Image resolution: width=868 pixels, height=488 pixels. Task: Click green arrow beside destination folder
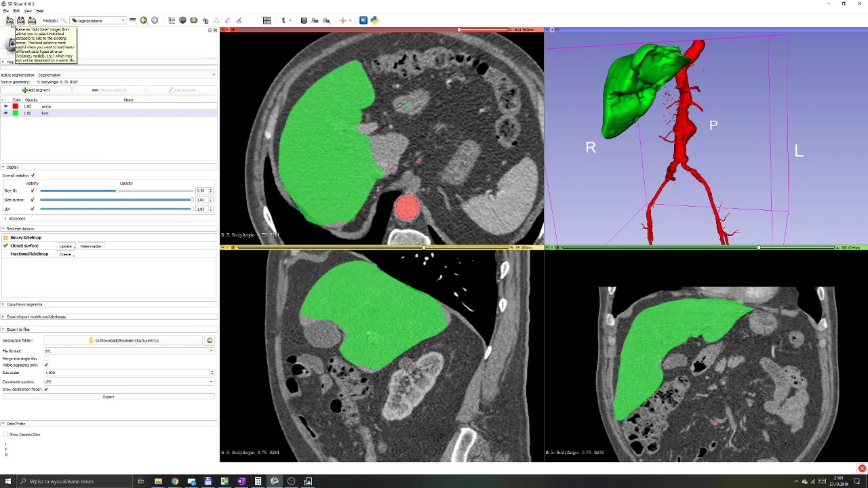(x=210, y=340)
